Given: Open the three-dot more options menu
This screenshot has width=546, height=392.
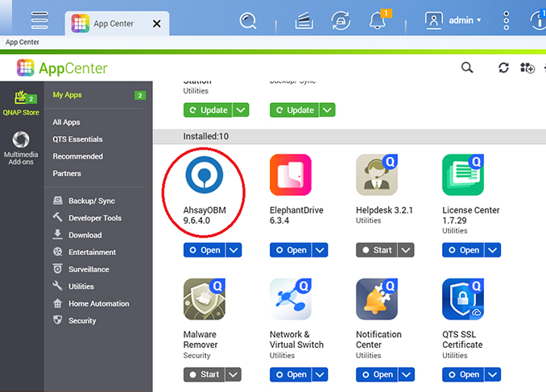Looking at the screenshot, I should point(507,21).
